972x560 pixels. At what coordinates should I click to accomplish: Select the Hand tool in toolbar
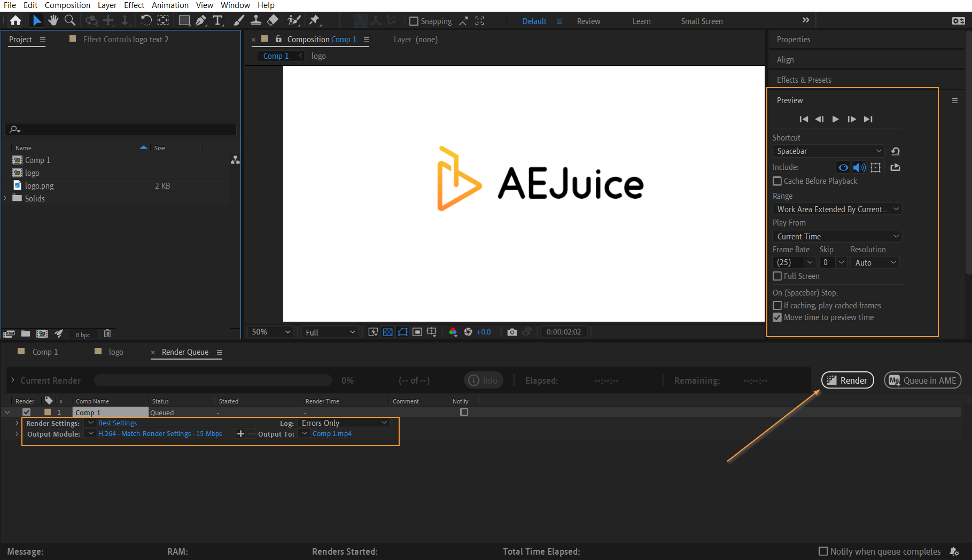[53, 20]
